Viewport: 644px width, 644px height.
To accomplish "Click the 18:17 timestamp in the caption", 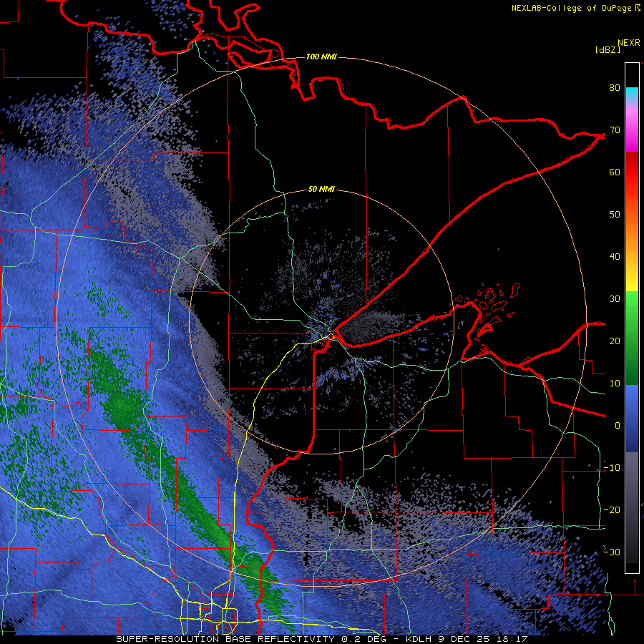I will click(513, 639).
